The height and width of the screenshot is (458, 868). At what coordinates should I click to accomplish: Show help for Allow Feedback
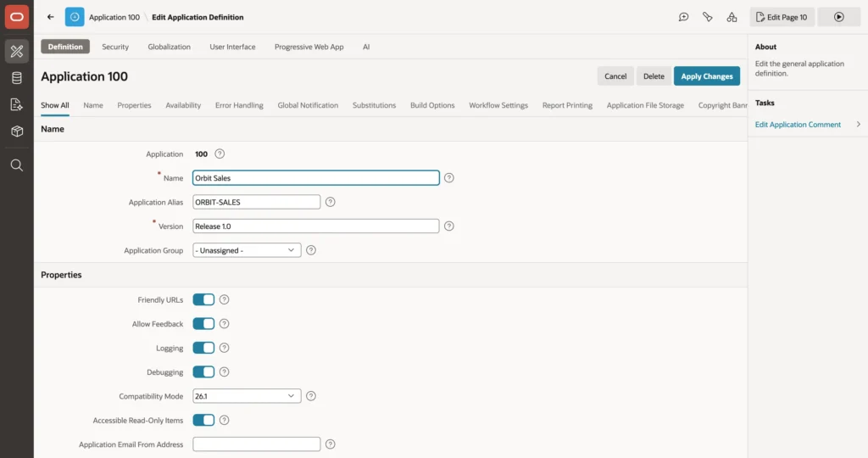pos(224,324)
